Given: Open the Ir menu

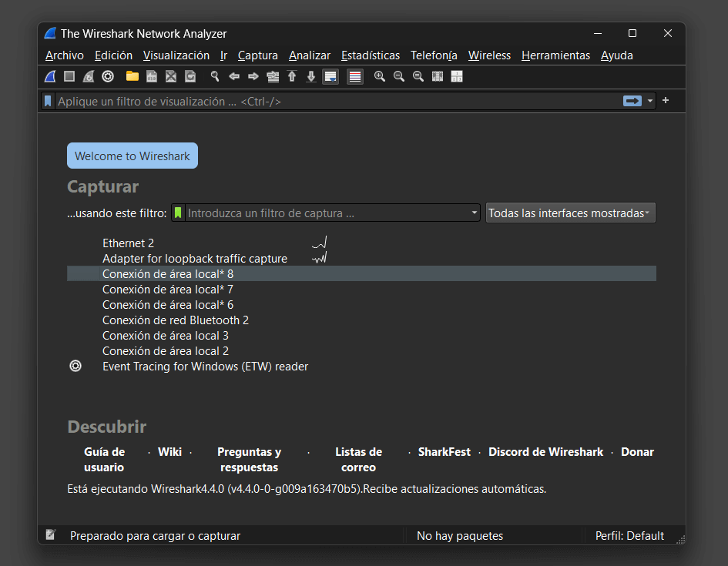Looking at the screenshot, I should point(223,55).
